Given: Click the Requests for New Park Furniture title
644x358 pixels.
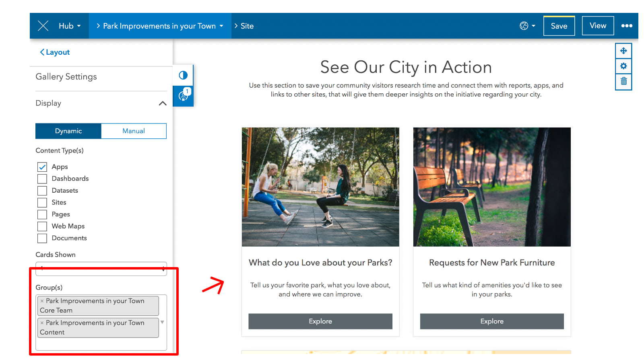Looking at the screenshot, I should click(492, 263).
